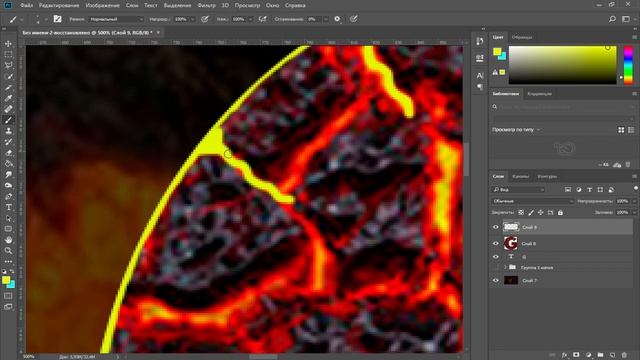Open the layer filter type dropdown
Image resolution: width=640 pixels, height=360 pixels.
pyautogui.click(x=518, y=190)
